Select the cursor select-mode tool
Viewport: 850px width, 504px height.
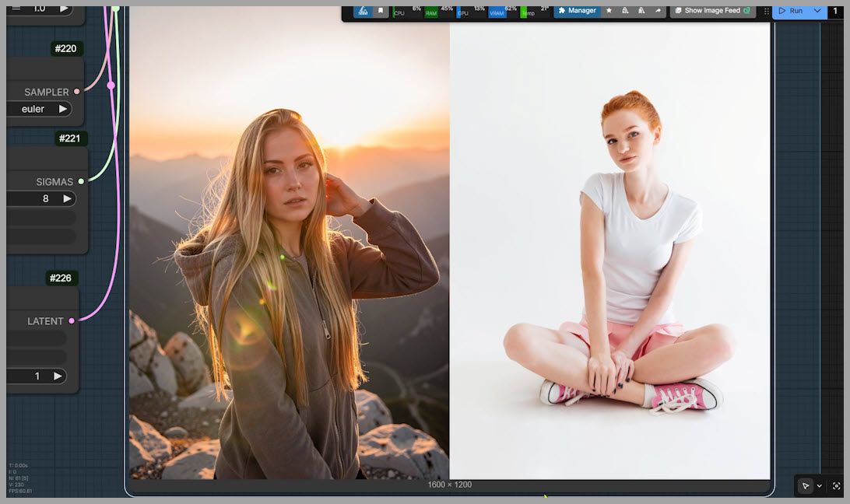tap(805, 486)
